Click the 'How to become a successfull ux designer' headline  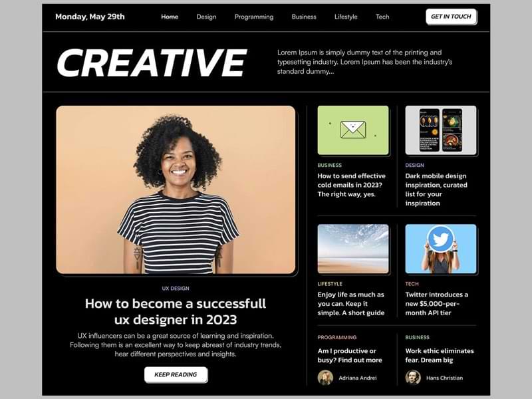176,311
